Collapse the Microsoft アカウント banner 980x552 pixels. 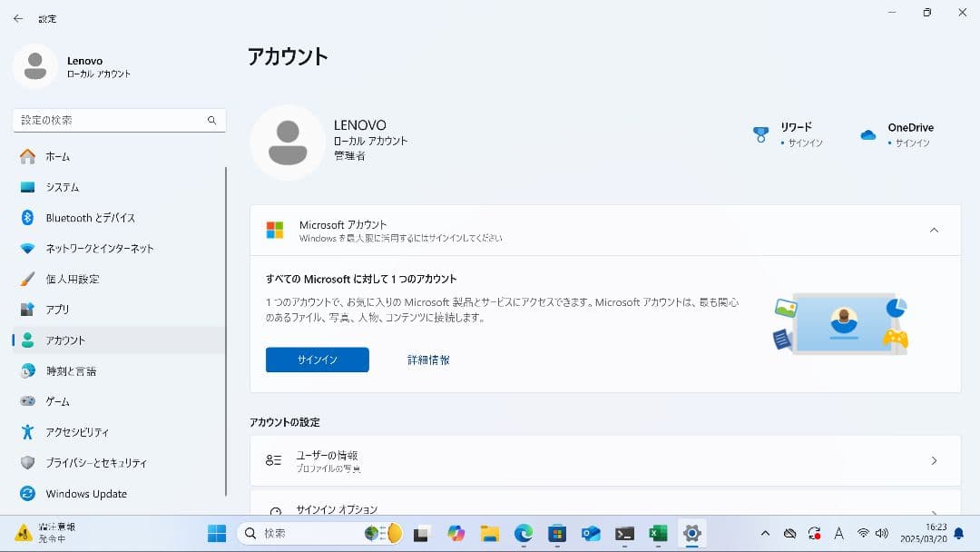935,231
